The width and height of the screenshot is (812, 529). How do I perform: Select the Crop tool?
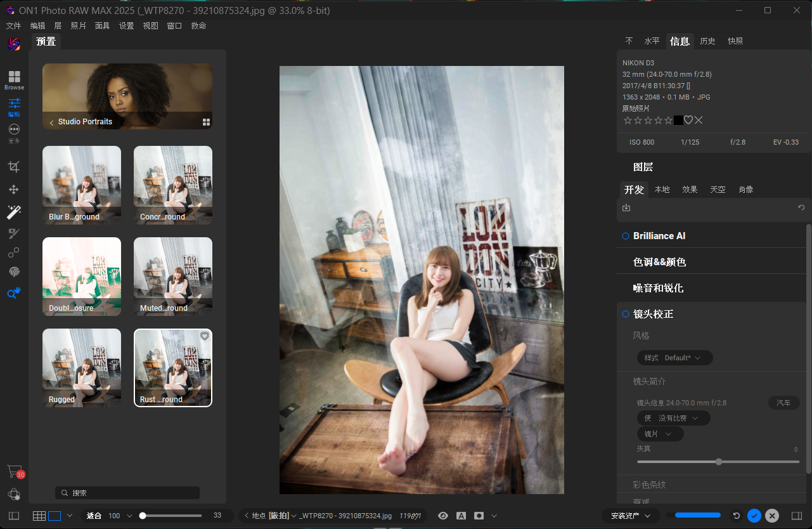[14, 167]
